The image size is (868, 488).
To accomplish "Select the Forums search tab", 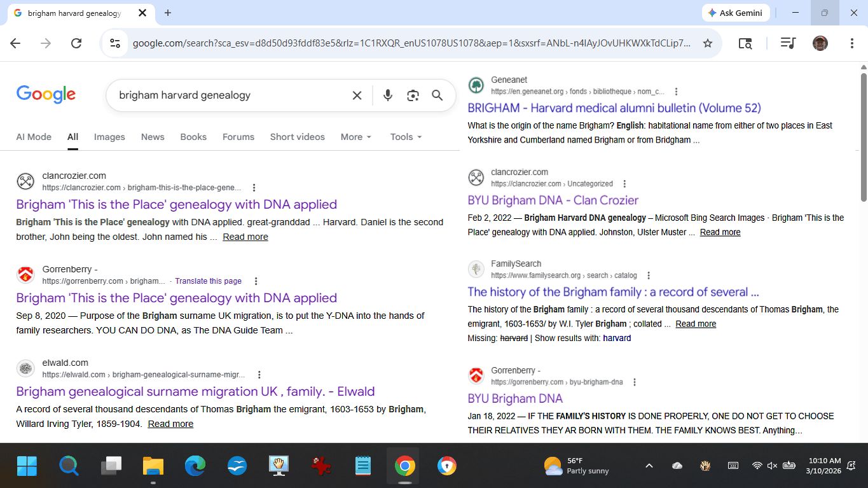I will (238, 137).
